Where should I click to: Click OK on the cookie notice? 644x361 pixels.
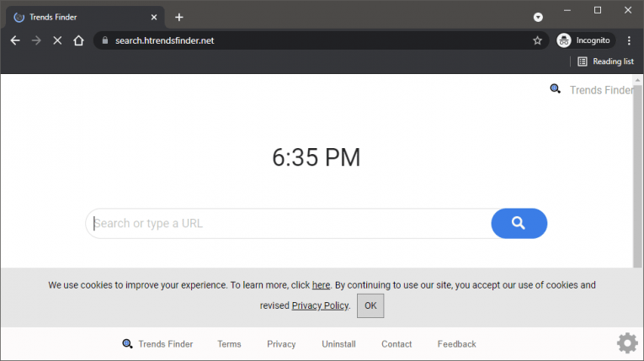370,305
